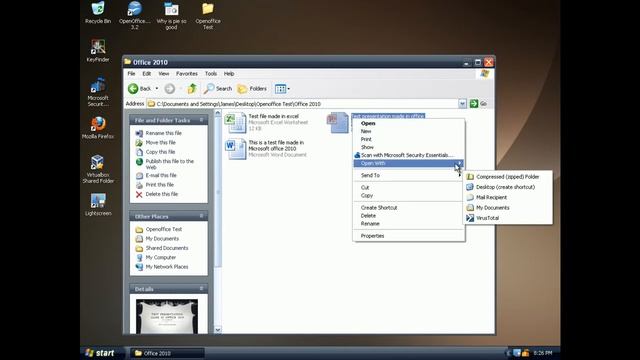Open the Openoffice Test desktop folder
640x360 pixels.
pyautogui.click(x=208, y=15)
